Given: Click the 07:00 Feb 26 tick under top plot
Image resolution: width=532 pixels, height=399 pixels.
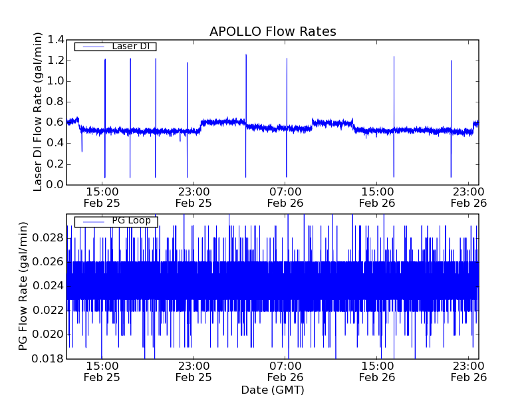Looking at the screenshot, I should tap(285, 197).
